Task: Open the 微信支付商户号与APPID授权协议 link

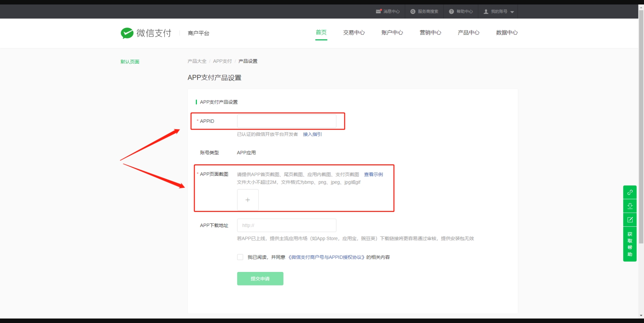Action: (x=326, y=257)
